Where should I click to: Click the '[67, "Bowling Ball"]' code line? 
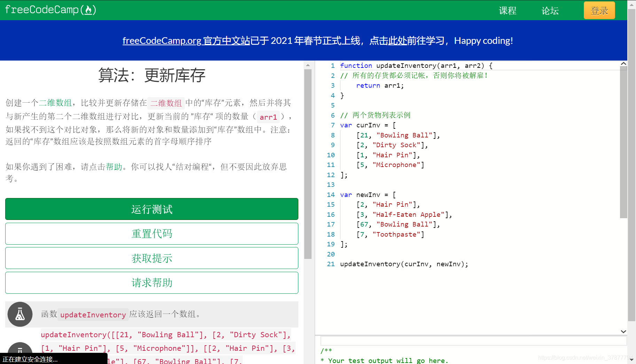click(398, 224)
